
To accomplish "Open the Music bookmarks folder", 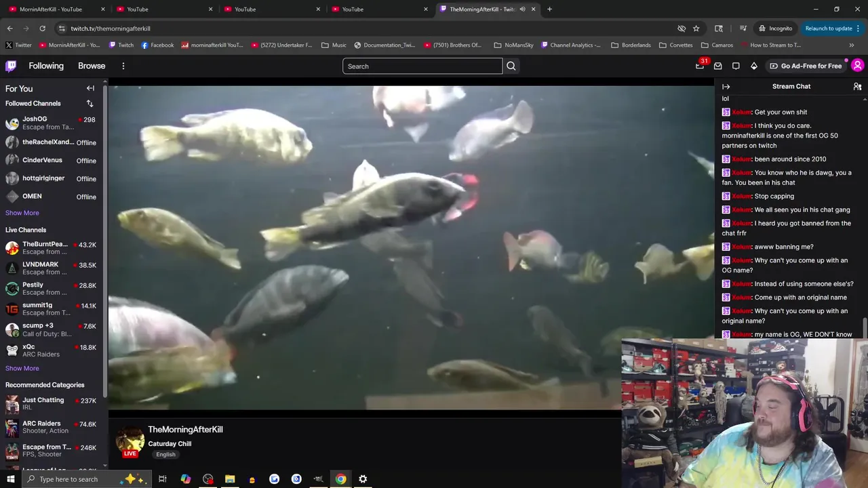I will pyautogui.click(x=334, y=45).
